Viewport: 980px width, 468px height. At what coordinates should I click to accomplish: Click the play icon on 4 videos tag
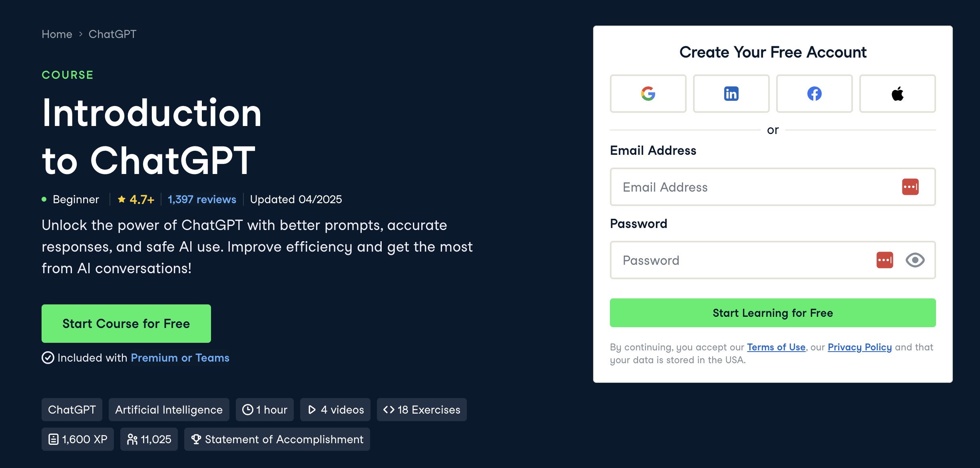pos(311,409)
